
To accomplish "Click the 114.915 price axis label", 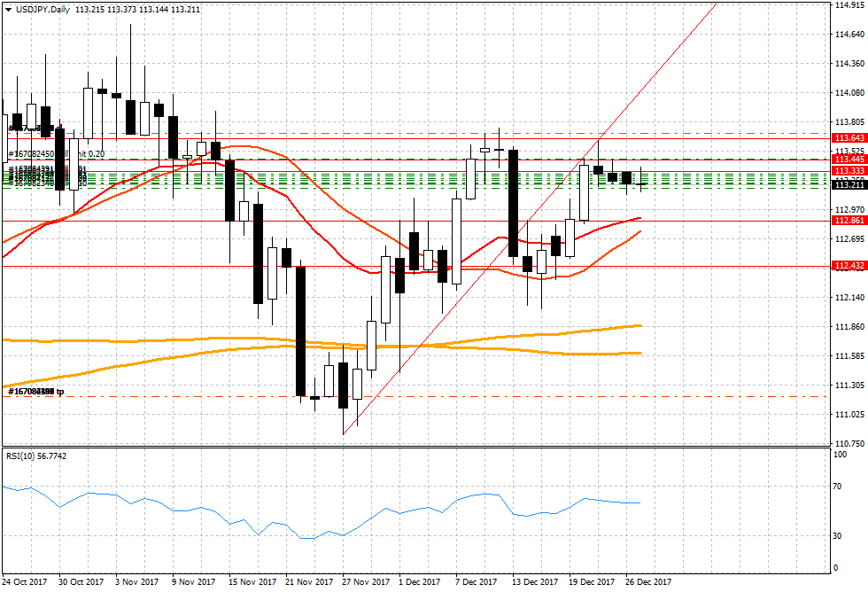I will point(849,5).
